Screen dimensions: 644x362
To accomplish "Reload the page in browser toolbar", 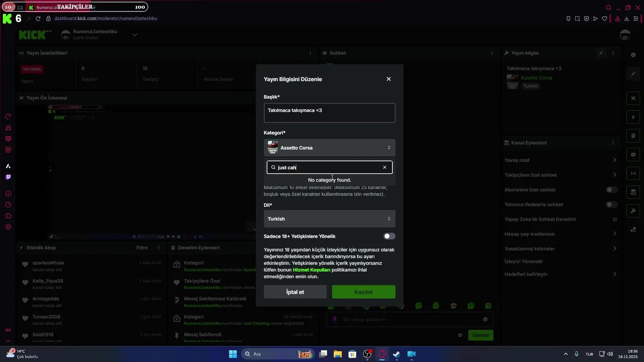I will tap(38, 19).
